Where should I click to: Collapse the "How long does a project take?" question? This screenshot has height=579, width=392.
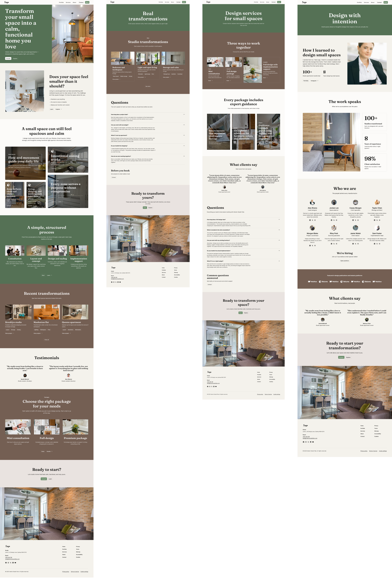pos(148,115)
